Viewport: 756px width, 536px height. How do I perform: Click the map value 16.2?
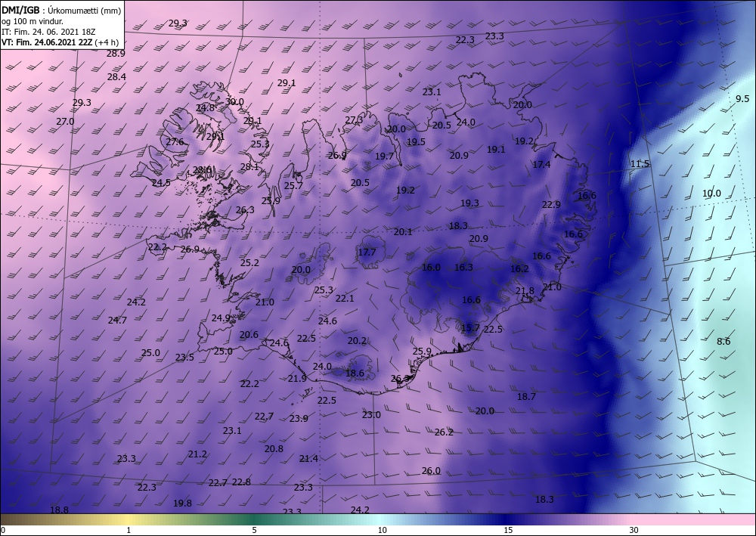[x=520, y=269]
